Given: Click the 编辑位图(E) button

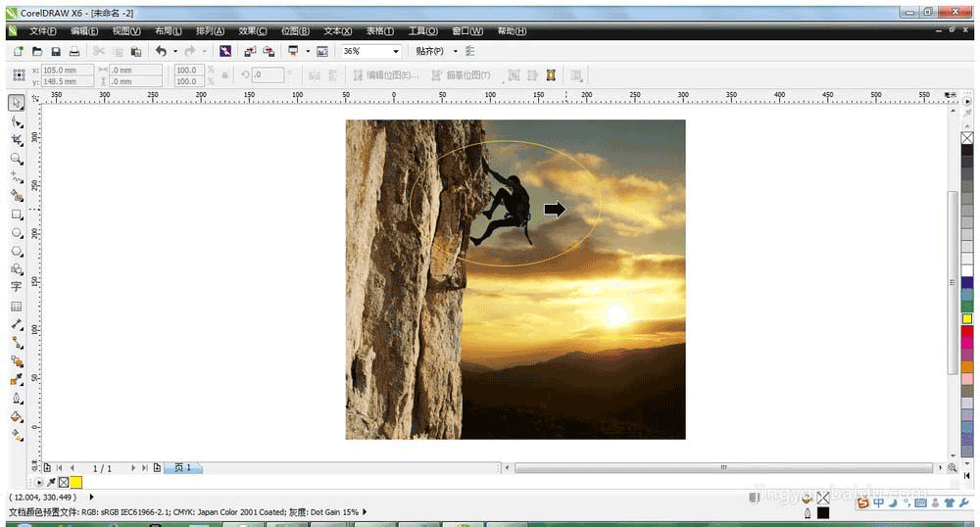Looking at the screenshot, I should pyautogui.click(x=386, y=75).
